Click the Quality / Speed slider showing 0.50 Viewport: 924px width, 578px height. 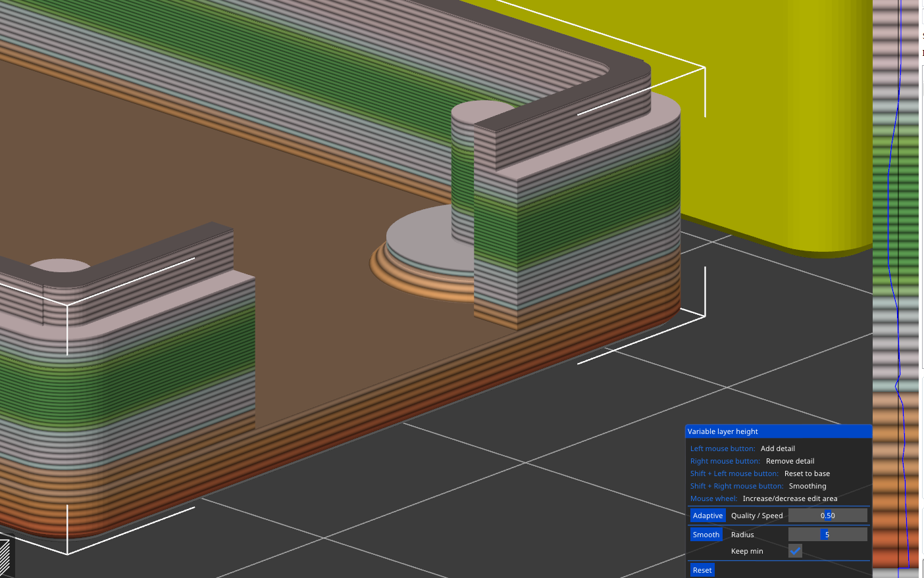coord(827,516)
